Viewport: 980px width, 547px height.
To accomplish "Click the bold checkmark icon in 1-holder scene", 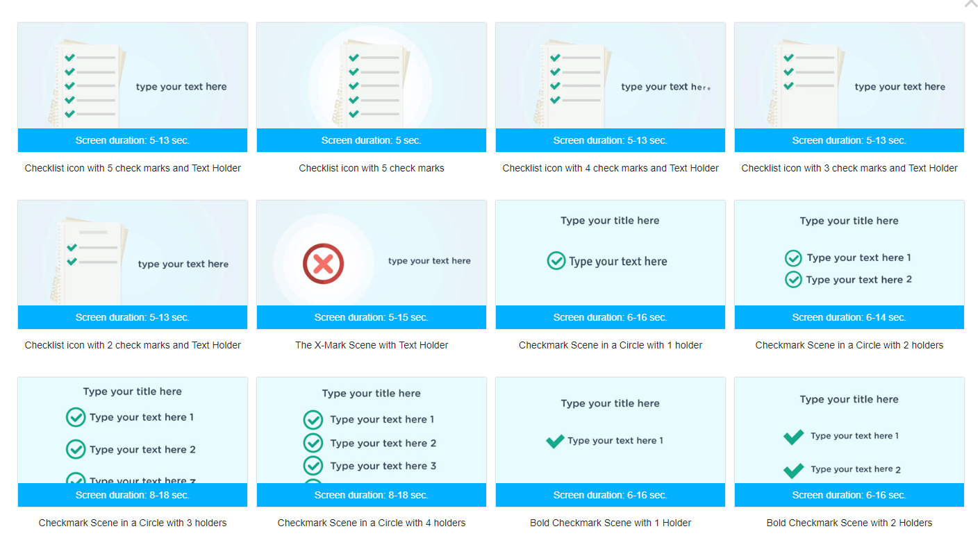I will (x=555, y=441).
